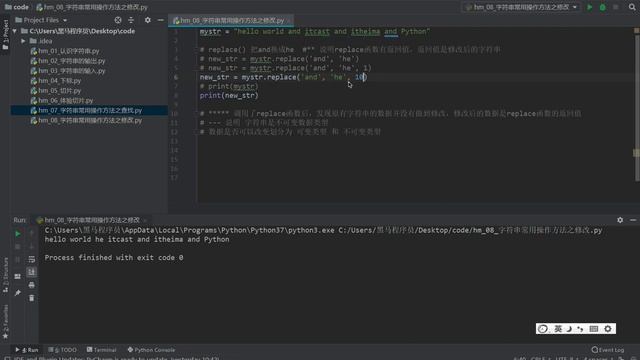The height and width of the screenshot is (360, 640).
Task: Click the mystr assignment line in editor
Action: point(315,31)
